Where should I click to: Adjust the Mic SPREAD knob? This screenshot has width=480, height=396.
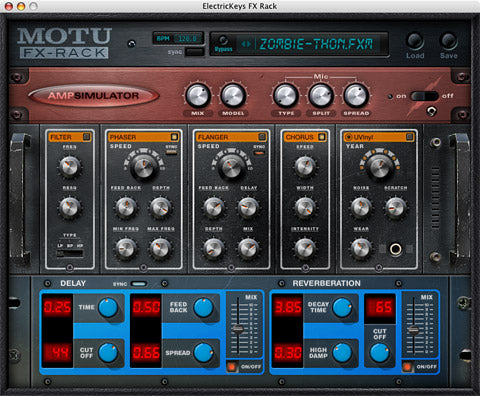click(356, 95)
